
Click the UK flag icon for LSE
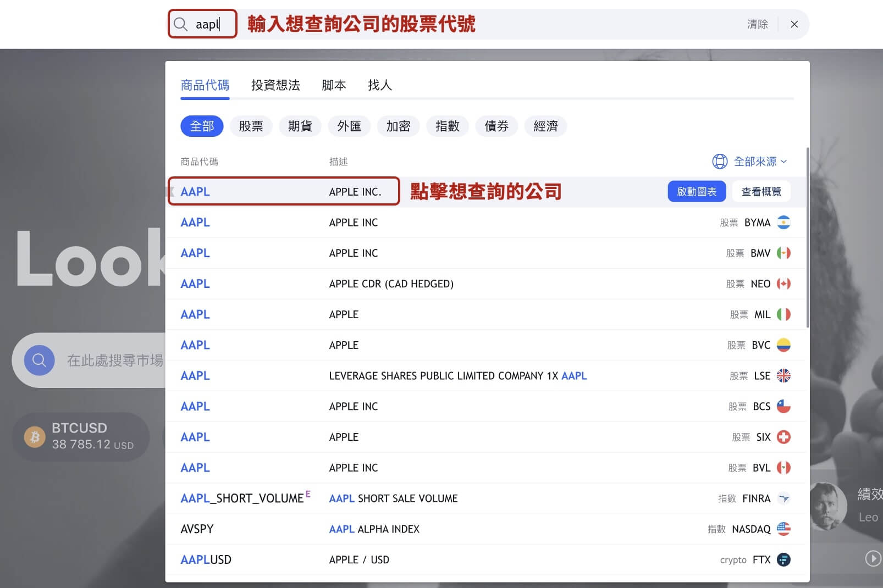783,376
